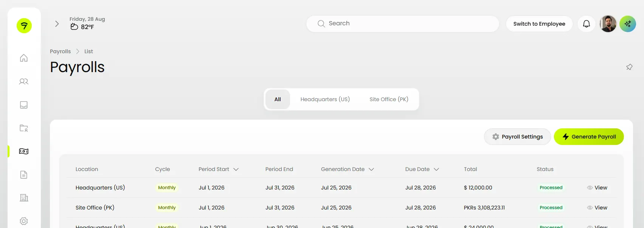
Task: Pin the Payrolls page
Action: (x=629, y=67)
